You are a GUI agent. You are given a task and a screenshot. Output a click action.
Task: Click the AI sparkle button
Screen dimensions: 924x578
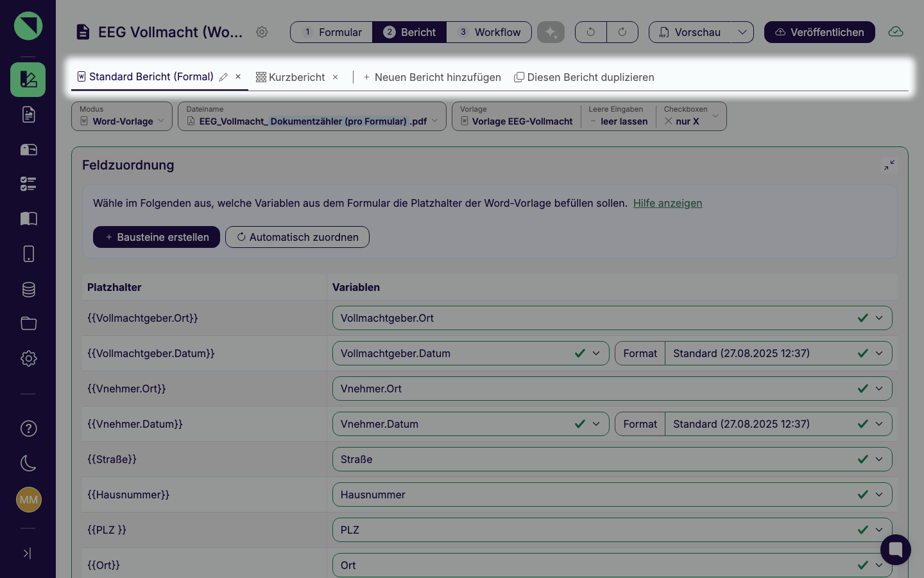tap(551, 32)
